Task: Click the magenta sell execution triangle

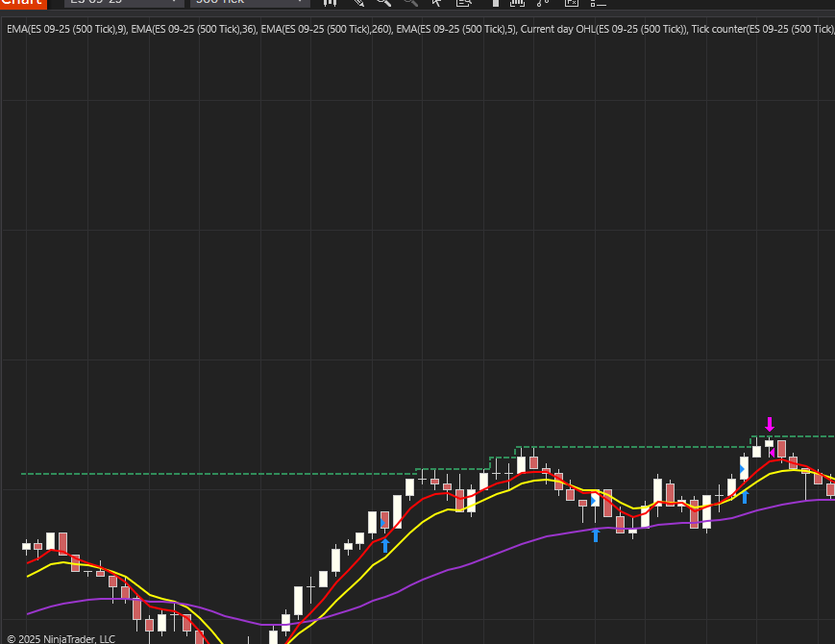Action: coord(773,453)
